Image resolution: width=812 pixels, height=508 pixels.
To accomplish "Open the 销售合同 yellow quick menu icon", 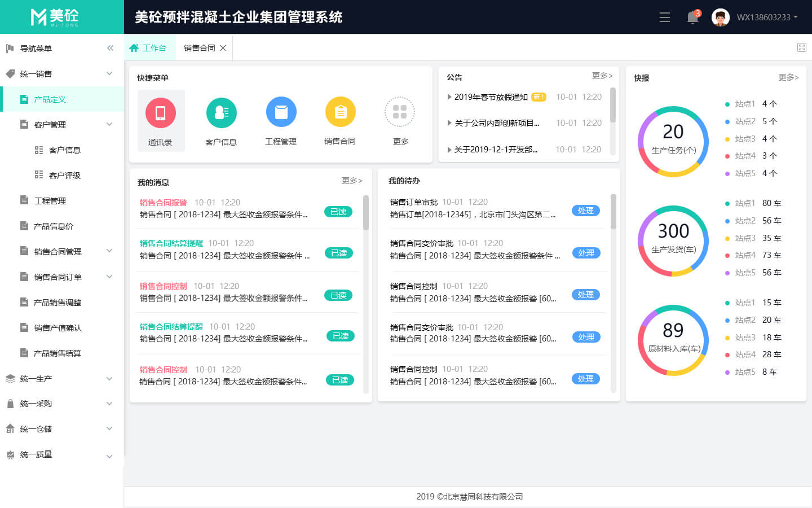I will coord(340,112).
